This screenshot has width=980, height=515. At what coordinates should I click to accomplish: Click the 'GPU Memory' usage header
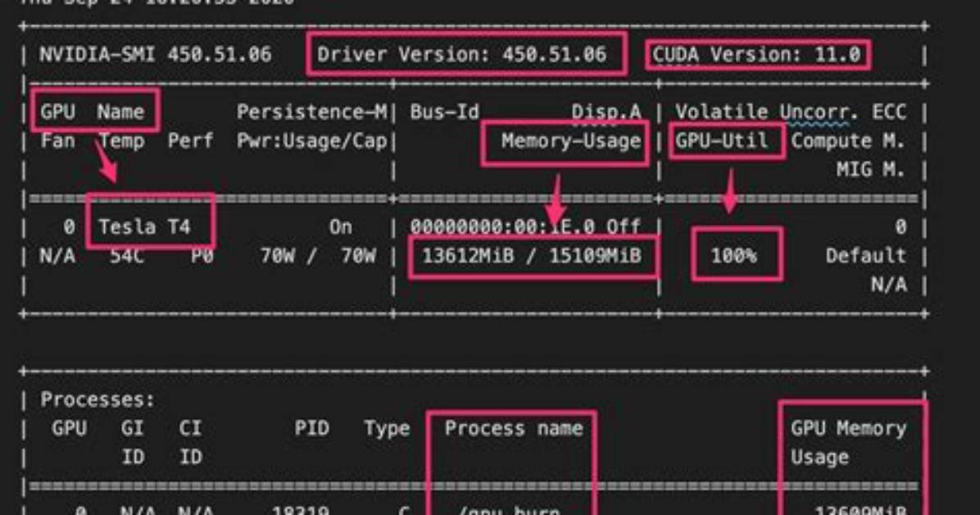[x=848, y=429]
